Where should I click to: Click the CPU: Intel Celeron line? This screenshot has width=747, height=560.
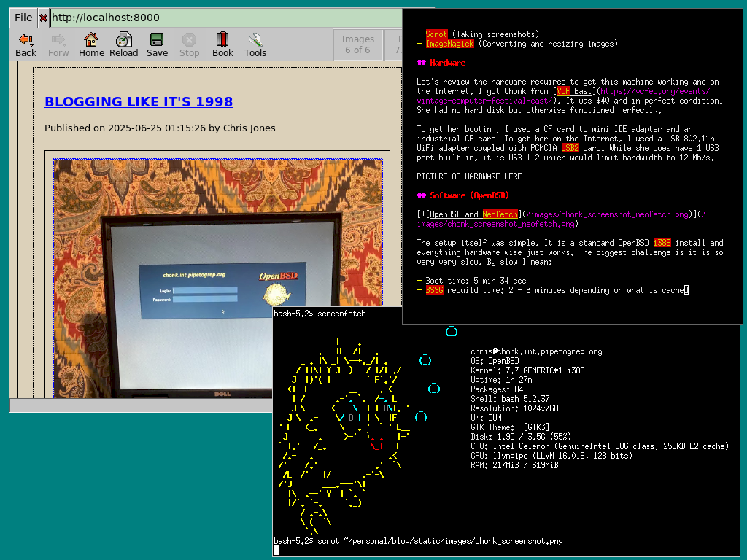(600, 446)
